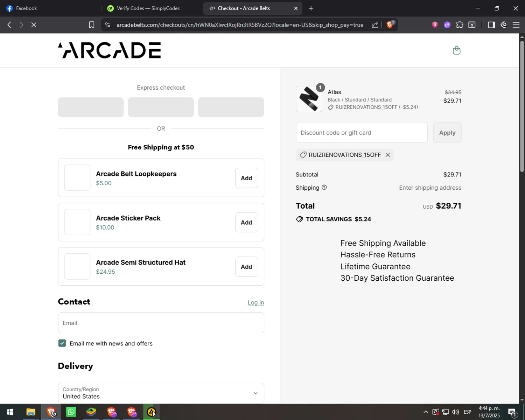Click the TOTAL SAVINGS $5.24 text

338,219
